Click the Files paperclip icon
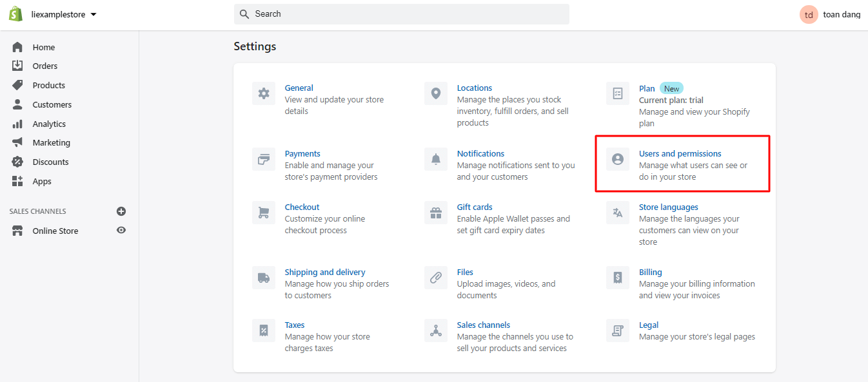 436,277
